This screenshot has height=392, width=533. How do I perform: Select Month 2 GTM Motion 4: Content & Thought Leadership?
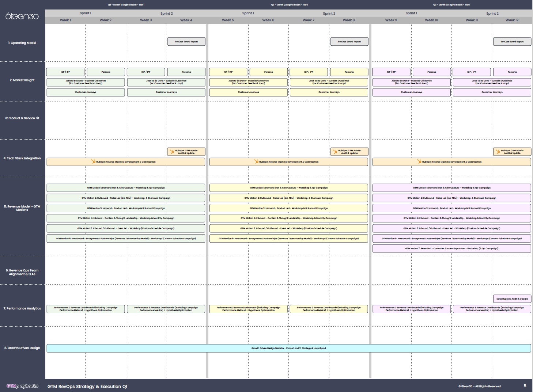[x=289, y=218]
